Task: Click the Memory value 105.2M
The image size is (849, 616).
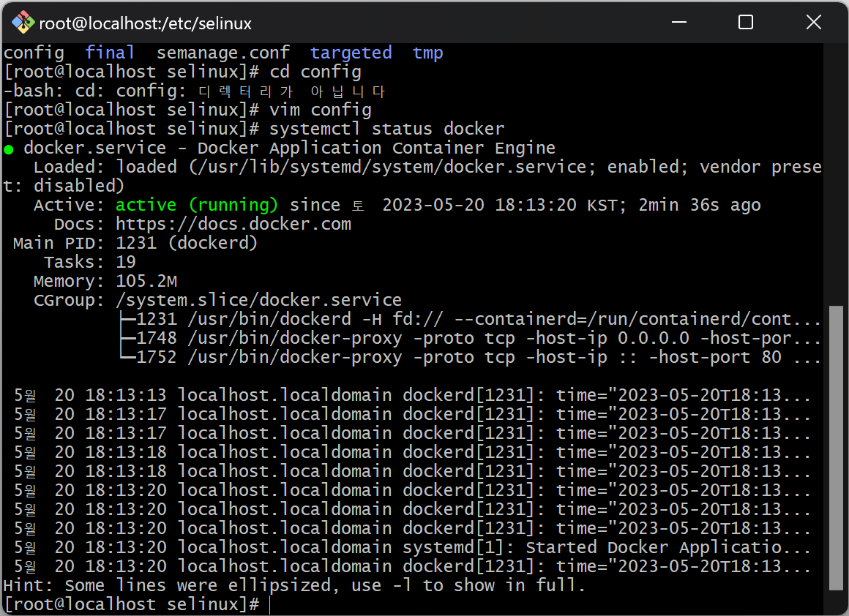Action: pos(146,281)
